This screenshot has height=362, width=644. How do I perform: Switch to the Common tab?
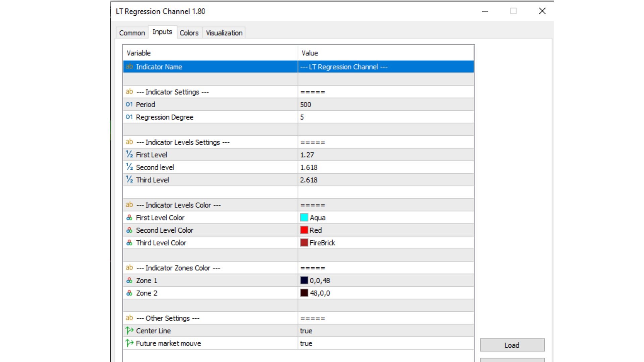point(131,33)
